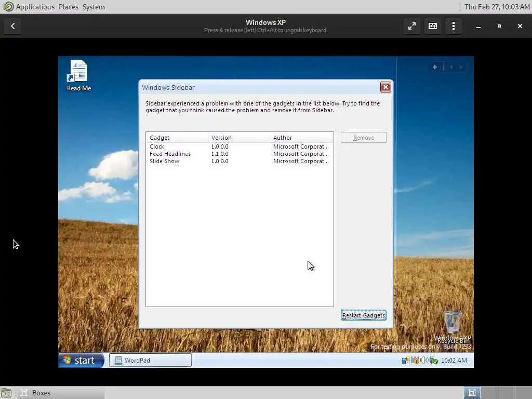Viewport: 532px width, 399px height.
Task: Click the GNOME Applications logo icon
Action: (8, 7)
